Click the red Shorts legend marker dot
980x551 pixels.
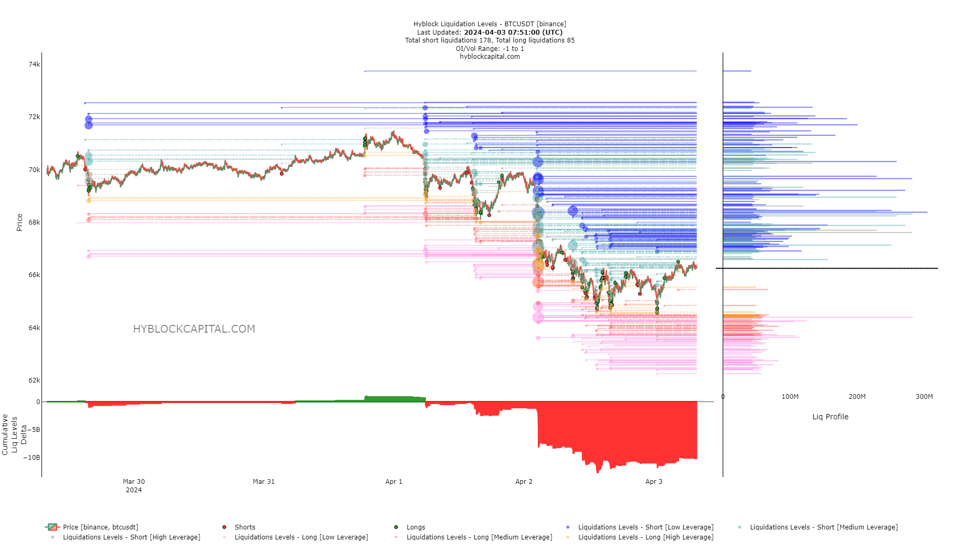click(x=224, y=527)
